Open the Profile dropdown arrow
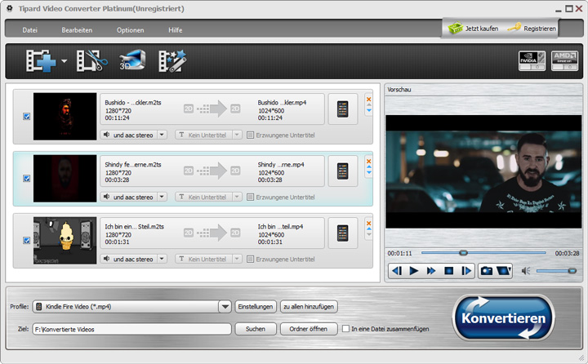This screenshot has height=364, width=588. [225, 307]
